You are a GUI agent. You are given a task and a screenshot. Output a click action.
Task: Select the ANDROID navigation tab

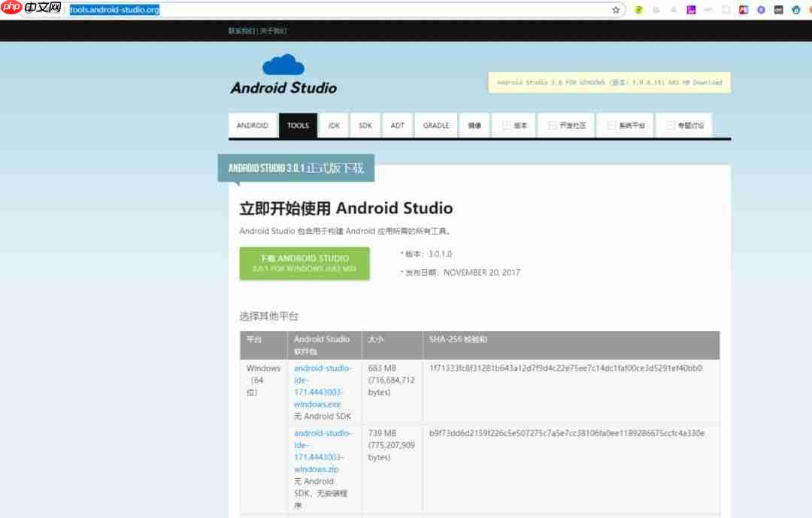253,126
